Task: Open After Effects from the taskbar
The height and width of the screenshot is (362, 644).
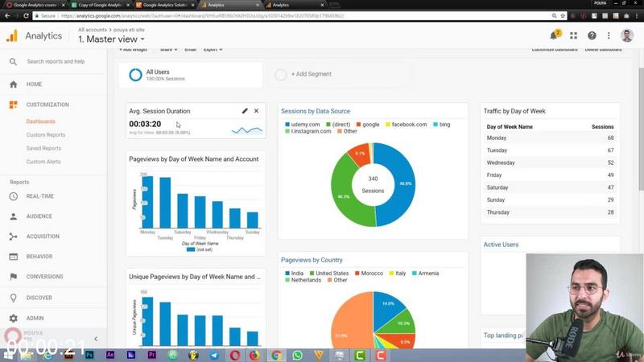Action: pos(110,355)
